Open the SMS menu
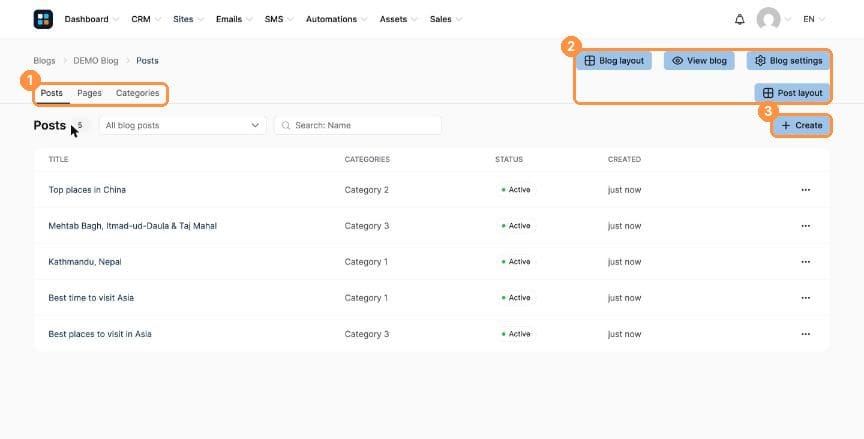Screen dimensions: 864x439 point(279,19)
